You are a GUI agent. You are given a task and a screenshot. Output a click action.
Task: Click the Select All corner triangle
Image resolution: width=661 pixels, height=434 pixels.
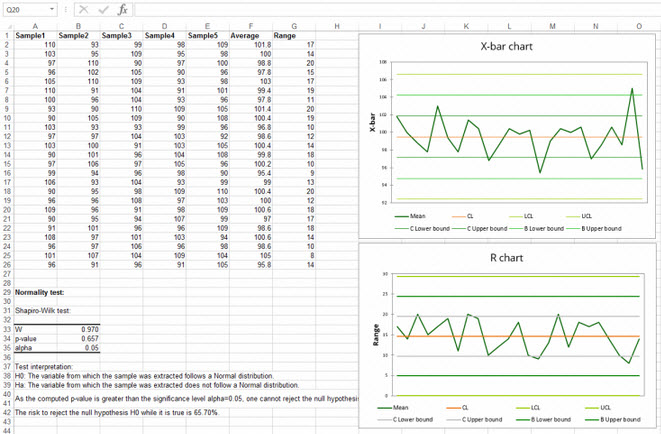6,26
